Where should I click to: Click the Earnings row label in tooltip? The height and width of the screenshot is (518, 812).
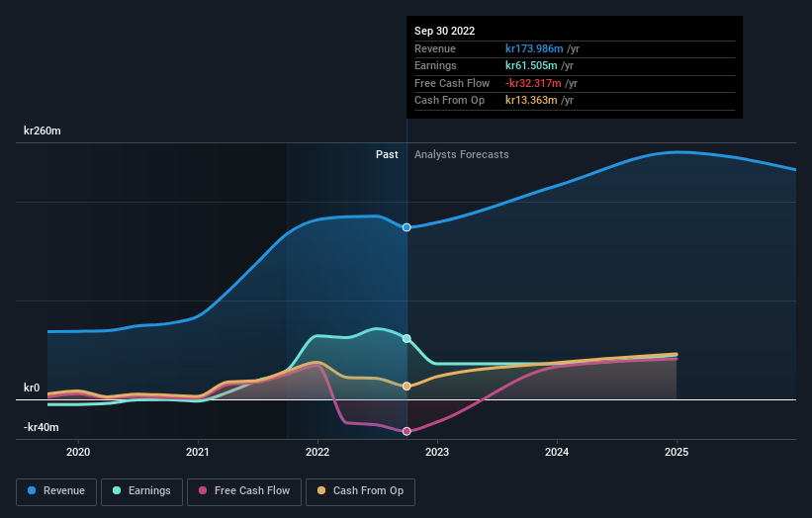click(435, 65)
